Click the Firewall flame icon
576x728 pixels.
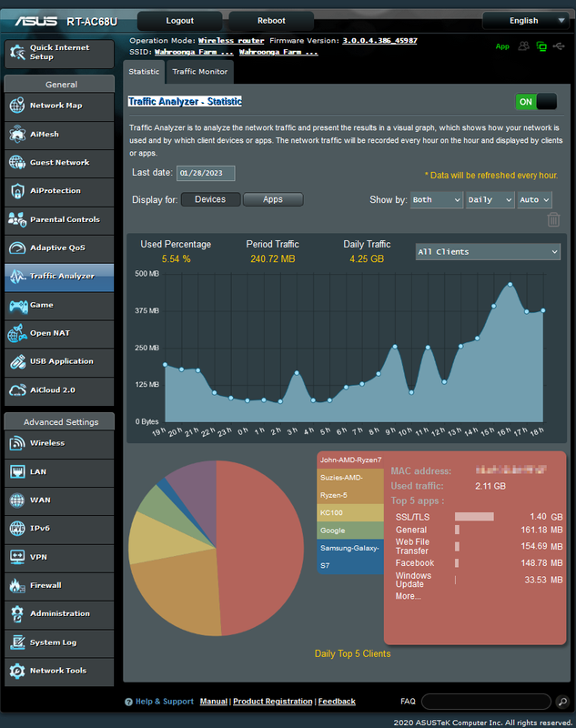point(17,585)
